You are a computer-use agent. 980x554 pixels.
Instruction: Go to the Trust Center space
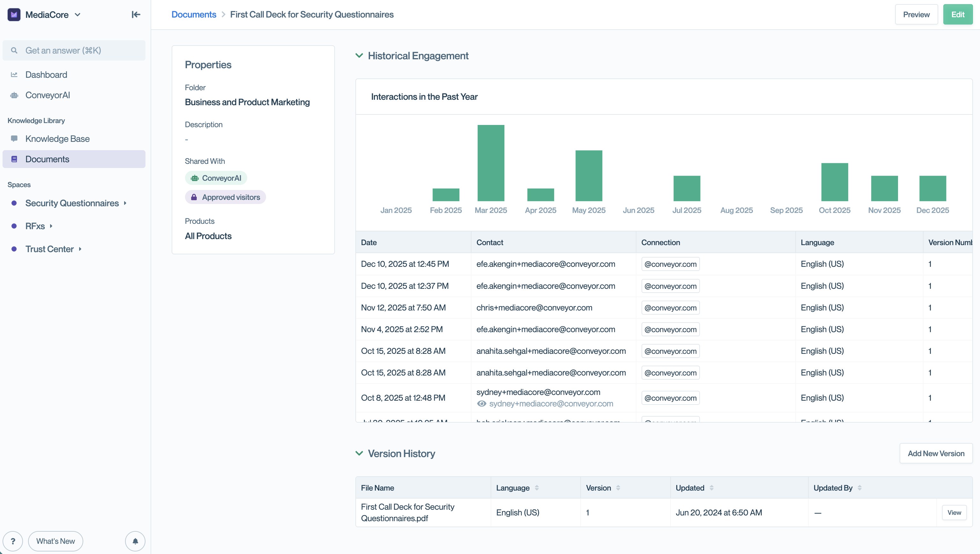pos(49,249)
